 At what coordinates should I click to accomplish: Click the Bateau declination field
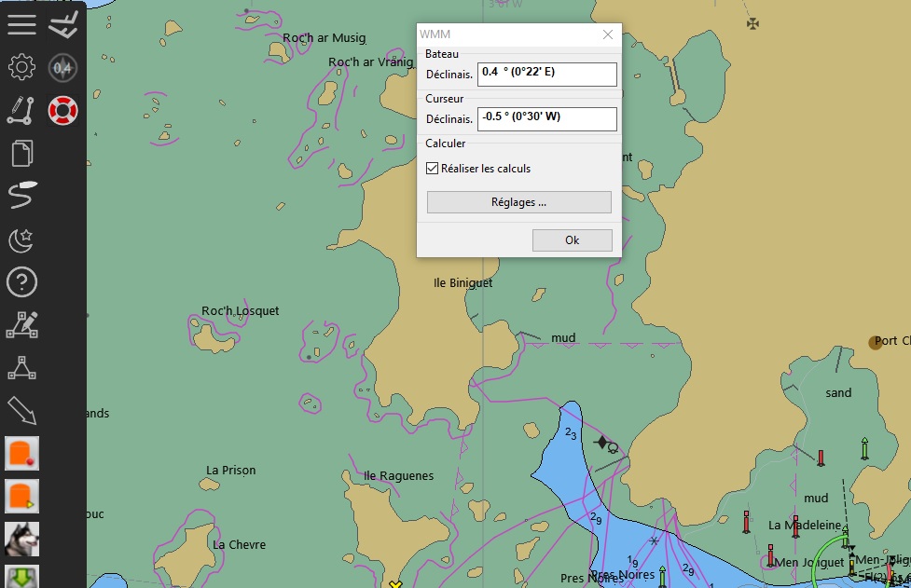pyautogui.click(x=546, y=74)
